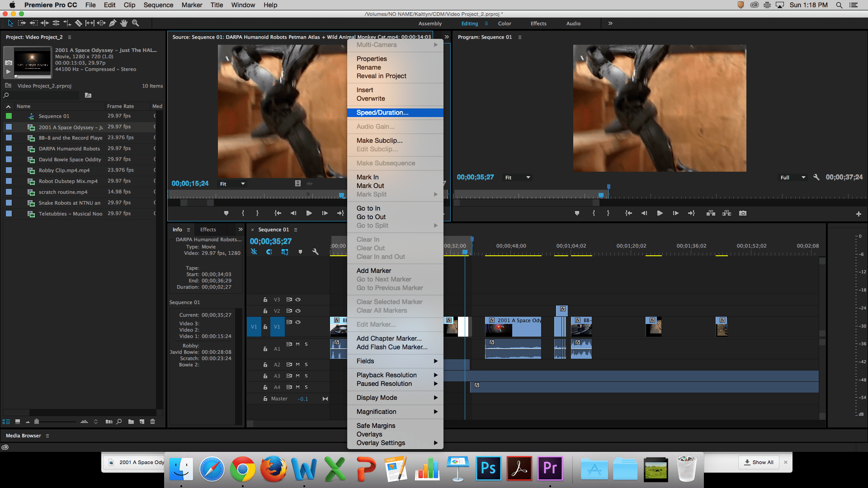Click Export Frame camera in Program monitor
The image size is (868, 488).
click(742, 213)
